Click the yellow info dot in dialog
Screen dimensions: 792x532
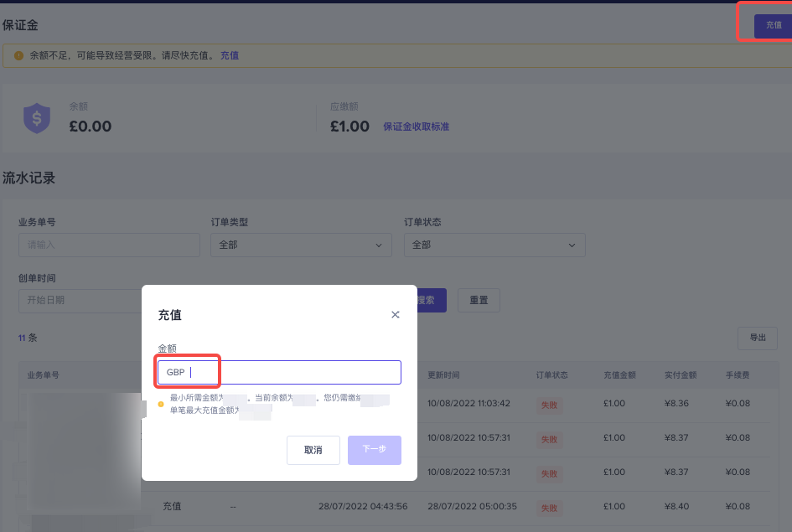click(161, 404)
